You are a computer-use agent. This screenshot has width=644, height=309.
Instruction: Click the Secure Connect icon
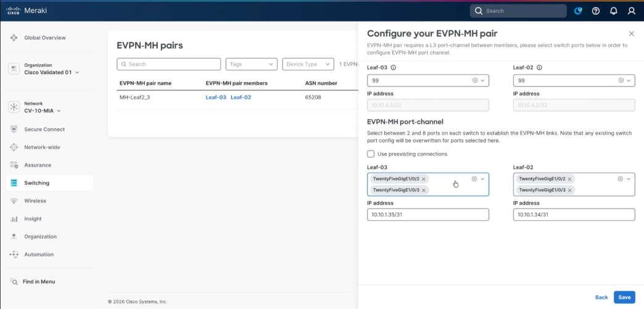point(14,130)
